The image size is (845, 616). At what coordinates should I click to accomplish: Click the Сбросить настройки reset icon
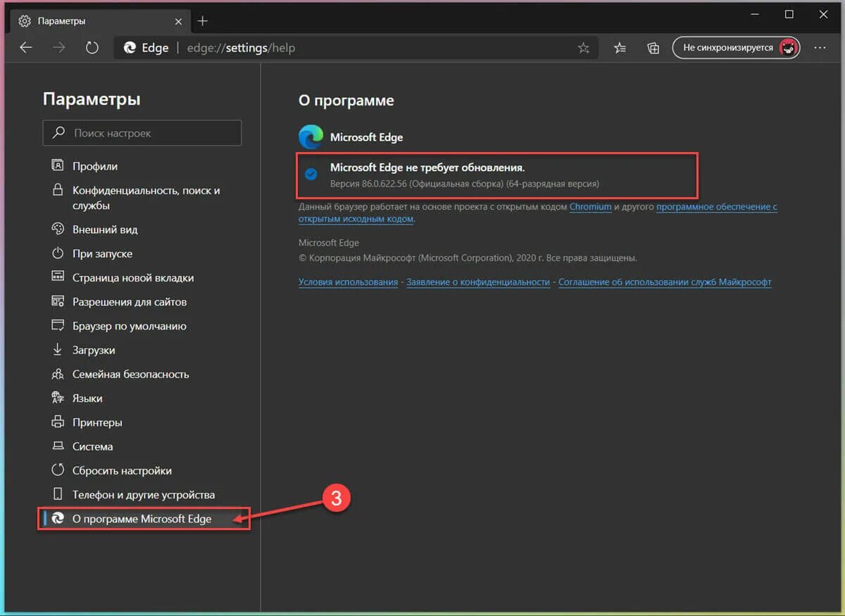point(58,470)
